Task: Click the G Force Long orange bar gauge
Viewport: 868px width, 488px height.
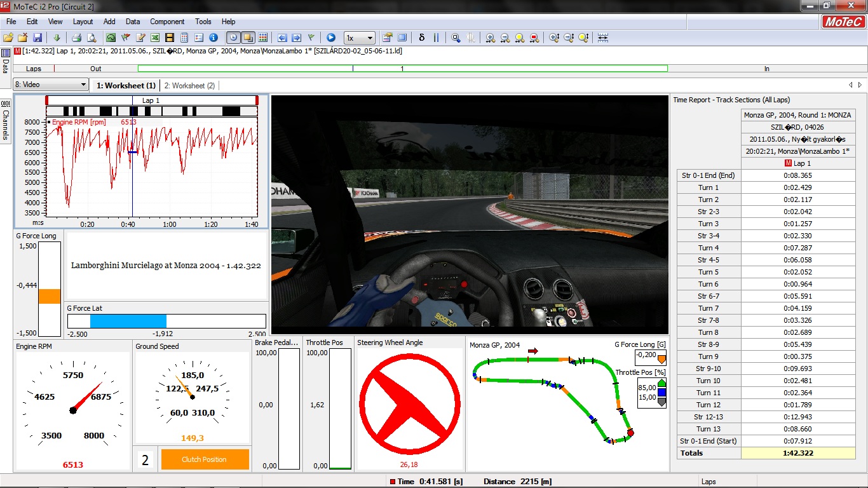Action: coord(50,288)
